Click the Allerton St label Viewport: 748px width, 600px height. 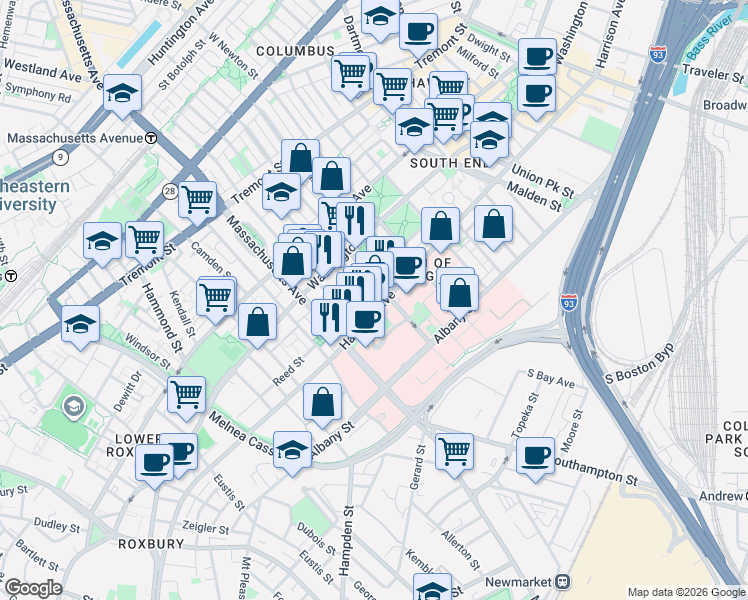click(460, 551)
